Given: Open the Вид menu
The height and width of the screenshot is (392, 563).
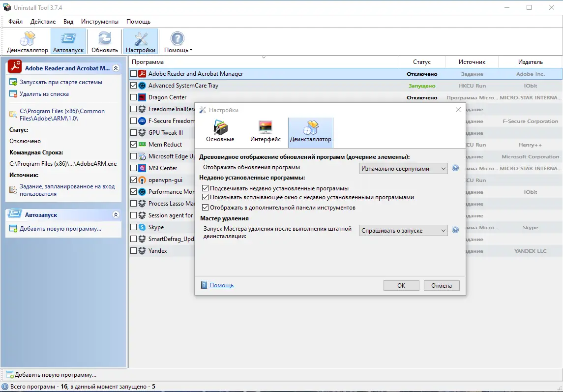Looking at the screenshot, I should click(68, 22).
